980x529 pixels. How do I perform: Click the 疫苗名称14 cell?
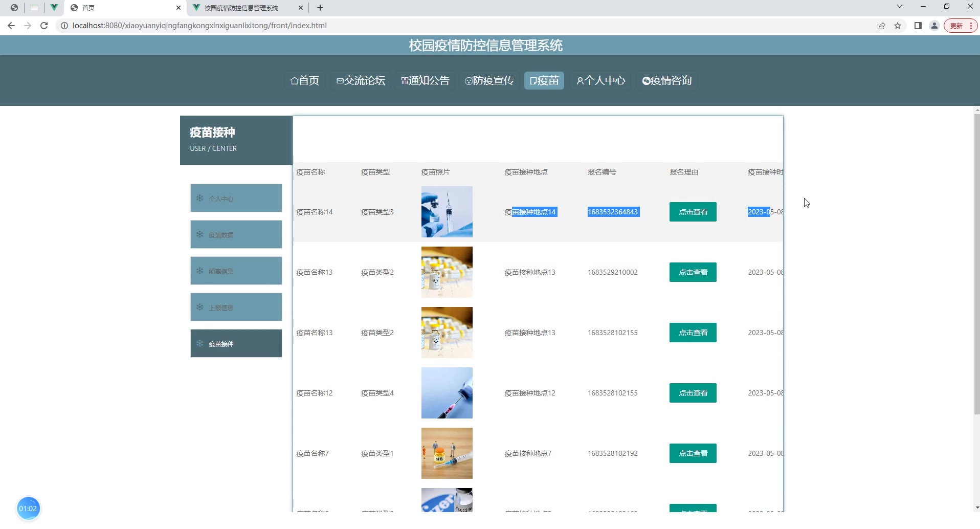pyautogui.click(x=315, y=212)
